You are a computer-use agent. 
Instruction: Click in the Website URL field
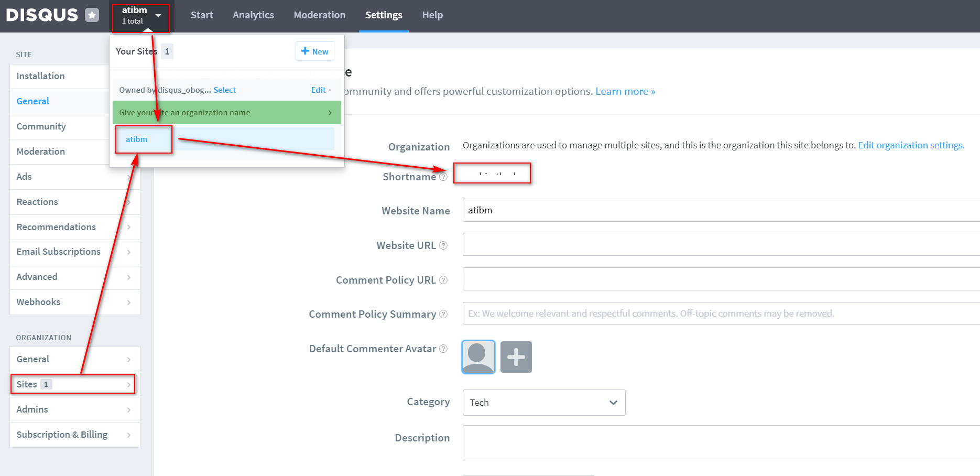(x=721, y=244)
